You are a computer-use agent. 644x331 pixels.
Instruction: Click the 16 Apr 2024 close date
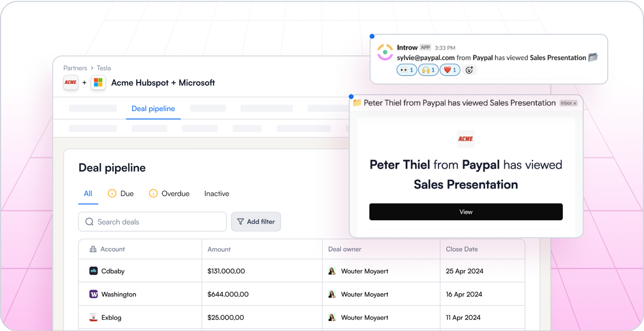464,294
